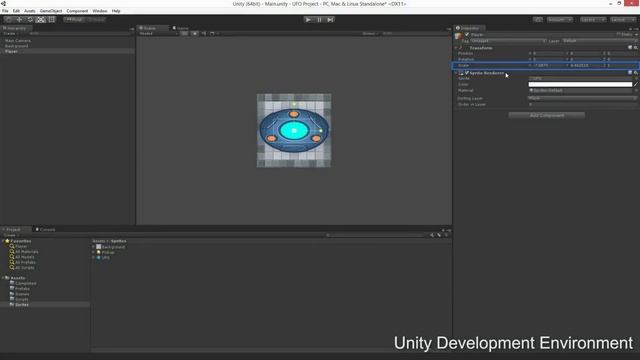Select the Move tool in toolbar
Screen dimensions: 640x360
pos(19,20)
